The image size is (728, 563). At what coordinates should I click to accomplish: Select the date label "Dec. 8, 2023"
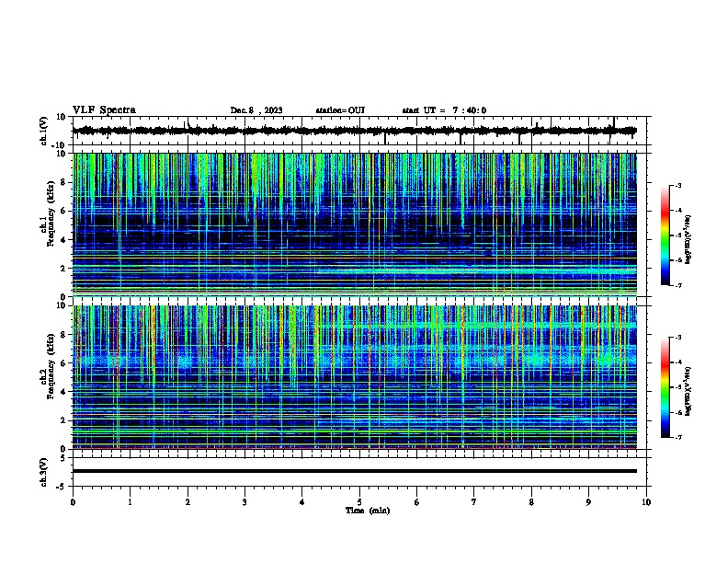[x=256, y=110]
